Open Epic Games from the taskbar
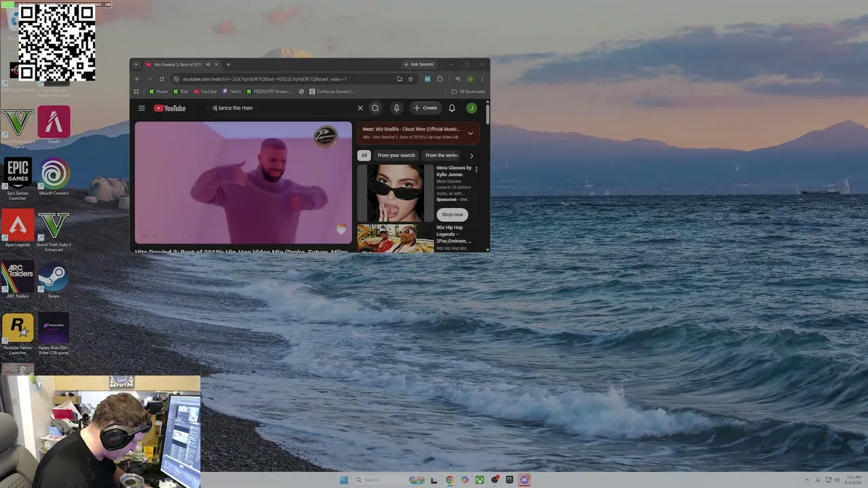This screenshot has width=868, height=488. tap(509, 480)
